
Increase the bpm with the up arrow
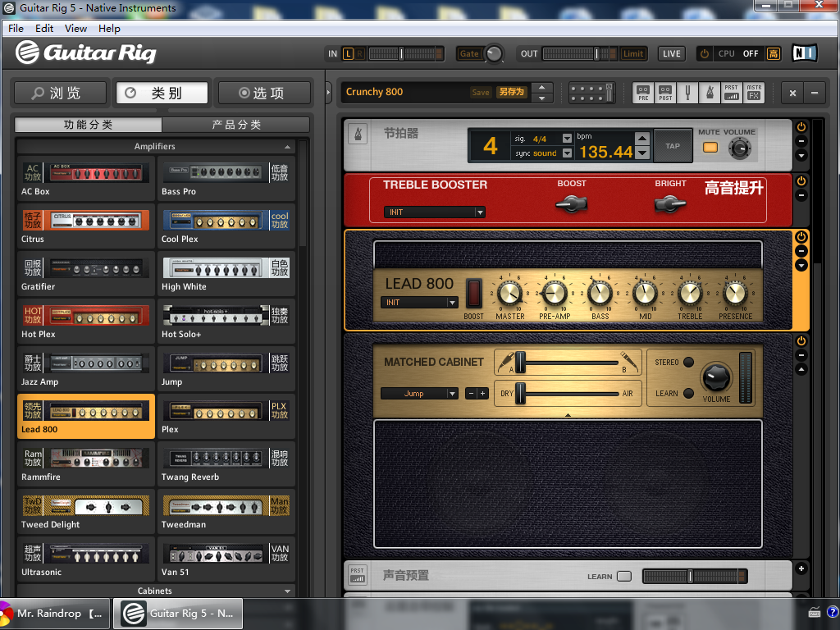pyautogui.click(x=642, y=139)
